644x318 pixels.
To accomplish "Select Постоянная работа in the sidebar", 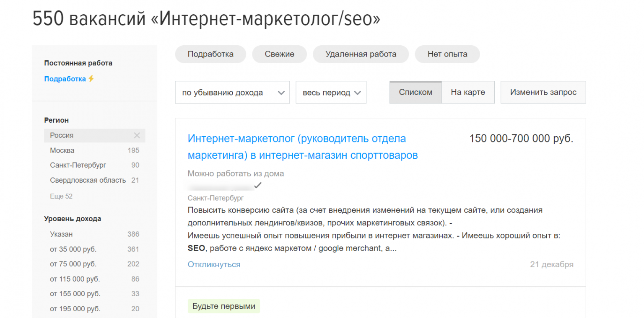I will (78, 63).
